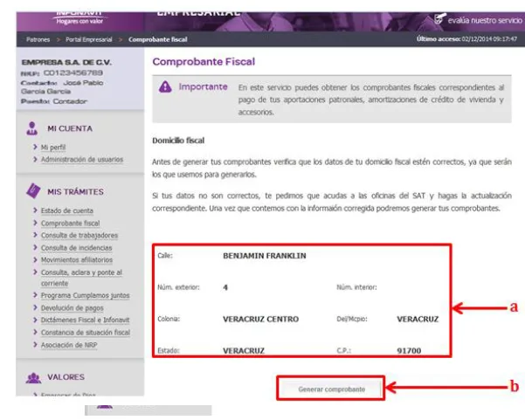Click the Generar comprobante button
Viewport: 525px width, 420px height.
coord(331,389)
